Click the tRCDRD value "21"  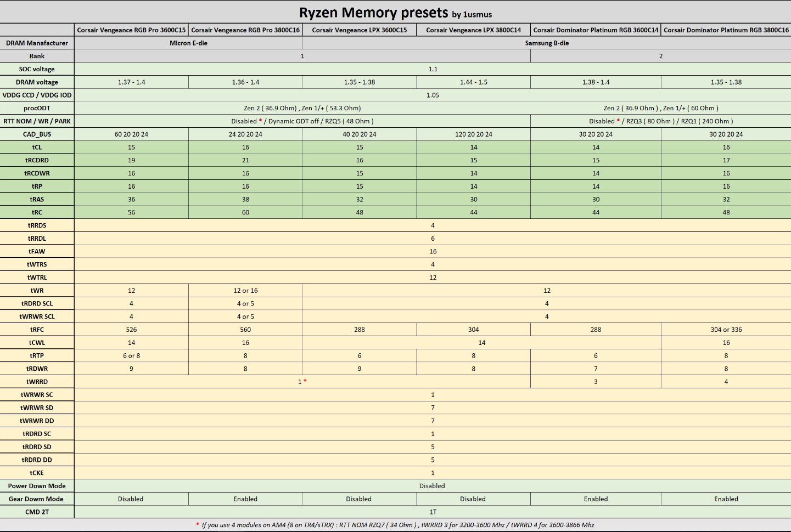245,160
